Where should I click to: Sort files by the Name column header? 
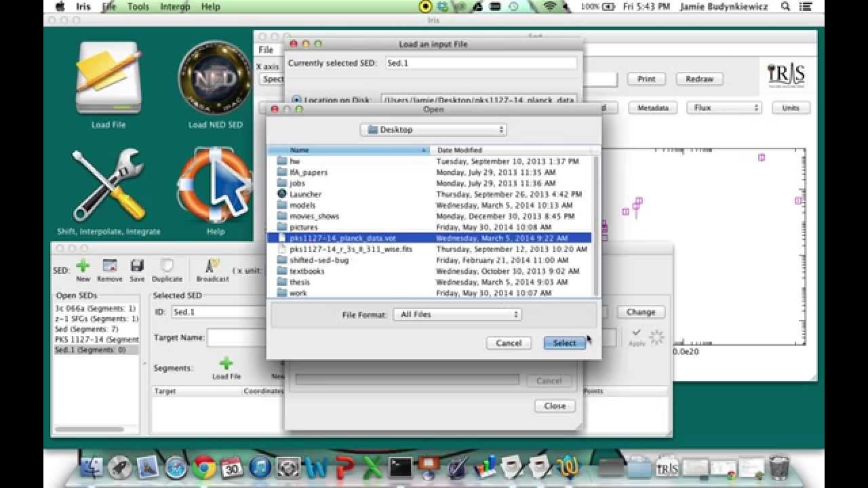[349, 150]
